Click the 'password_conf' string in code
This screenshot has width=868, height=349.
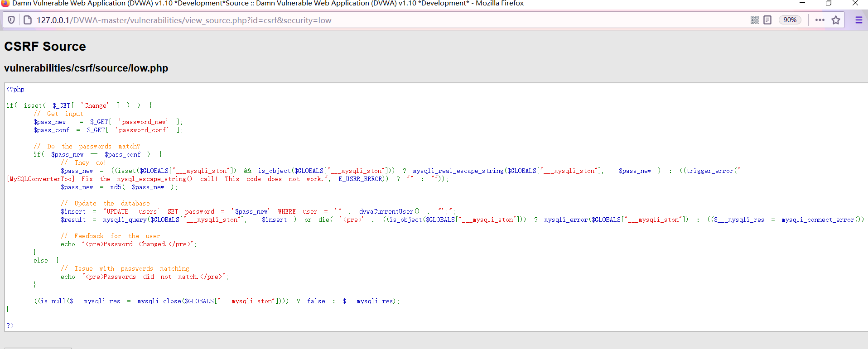142,130
